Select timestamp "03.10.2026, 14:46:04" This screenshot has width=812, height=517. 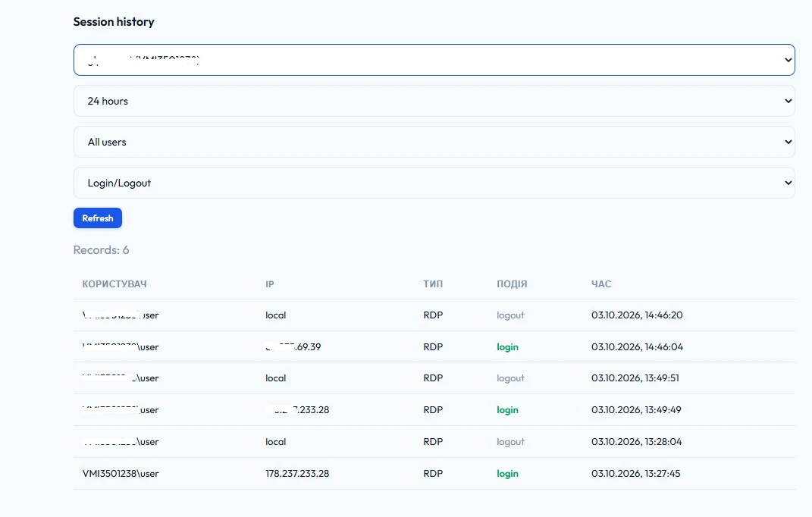(637, 347)
